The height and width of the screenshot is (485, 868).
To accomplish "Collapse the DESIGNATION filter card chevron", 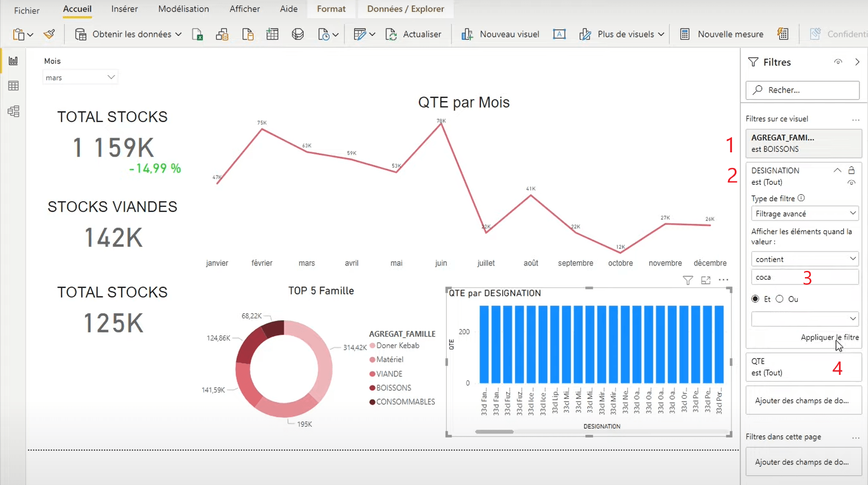I will pos(837,170).
